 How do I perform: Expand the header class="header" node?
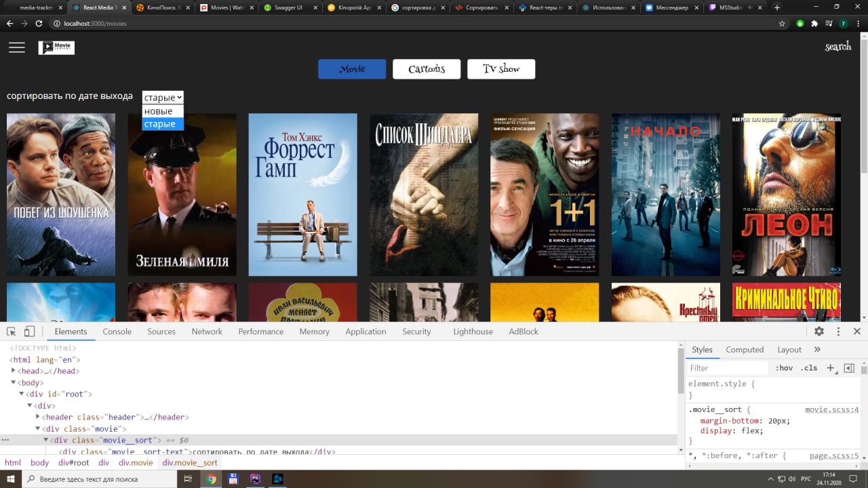pyautogui.click(x=38, y=417)
